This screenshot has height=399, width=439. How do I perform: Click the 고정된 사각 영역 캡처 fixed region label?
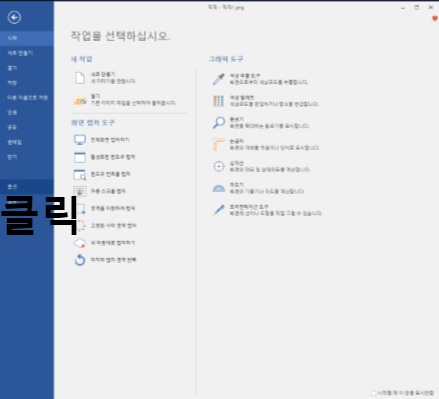(114, 226)
